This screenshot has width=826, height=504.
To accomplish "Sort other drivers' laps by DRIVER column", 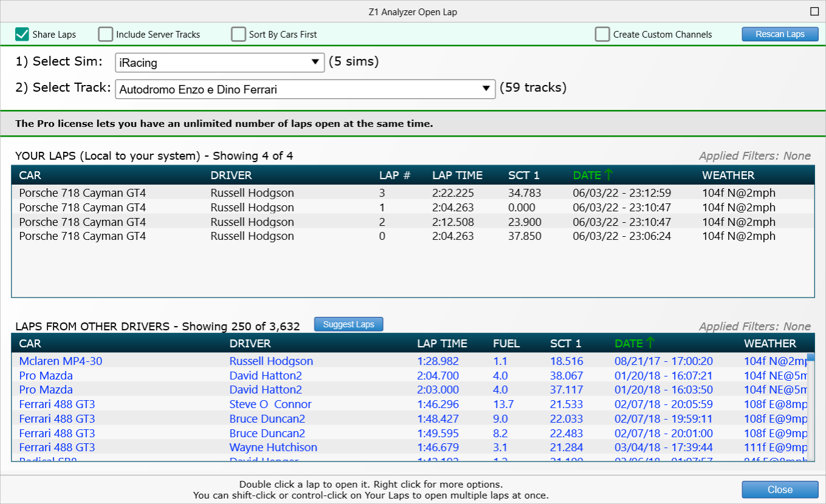I will (250, 344).
